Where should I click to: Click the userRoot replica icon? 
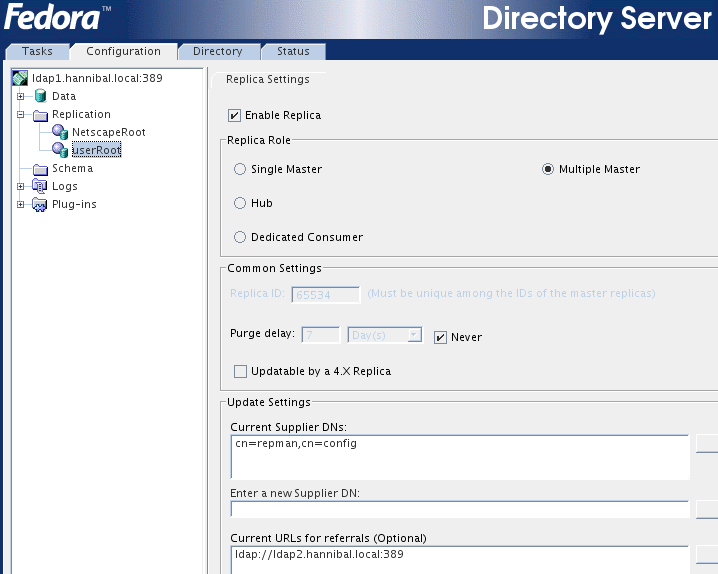point(60,150)
